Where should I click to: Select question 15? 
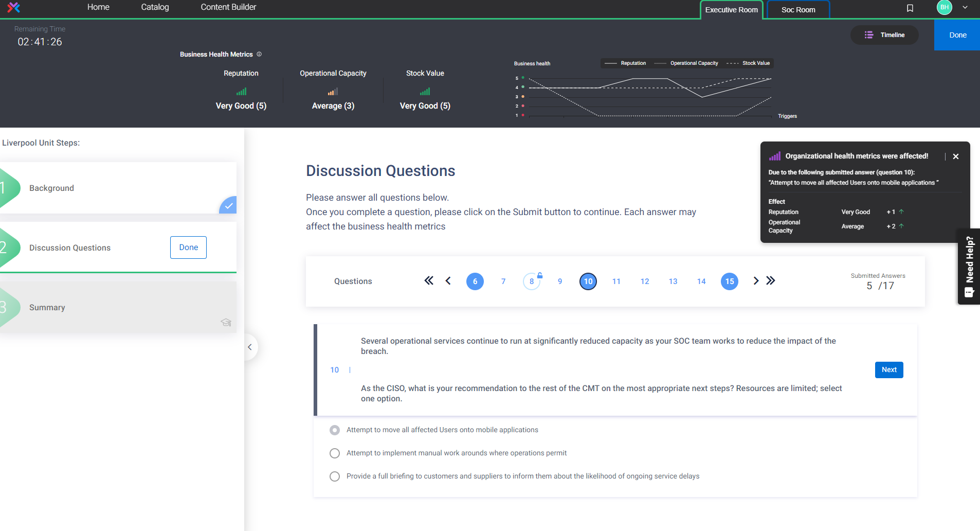click(730, 281)
